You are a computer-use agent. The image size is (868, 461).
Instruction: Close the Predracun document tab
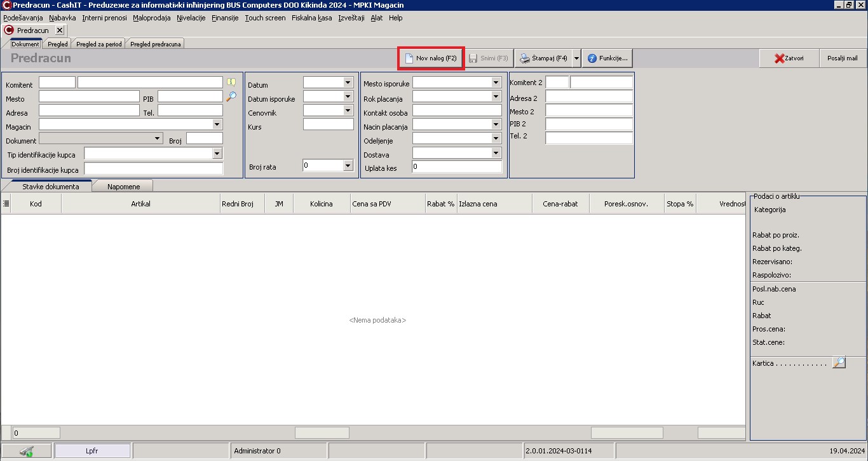click(59, 30)
